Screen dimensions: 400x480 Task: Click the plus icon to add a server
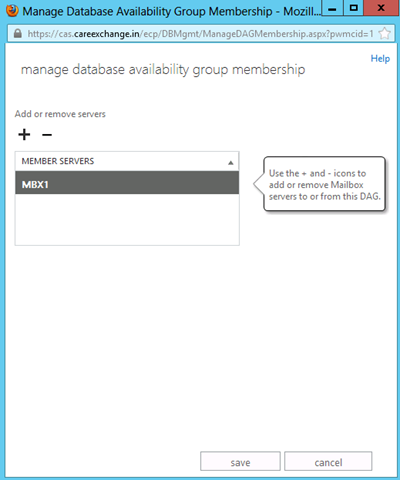click(24, 135)
